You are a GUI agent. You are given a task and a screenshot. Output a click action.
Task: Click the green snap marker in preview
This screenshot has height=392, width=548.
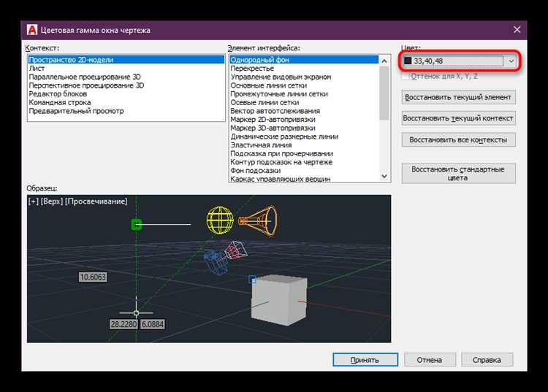tap(137, 224)
